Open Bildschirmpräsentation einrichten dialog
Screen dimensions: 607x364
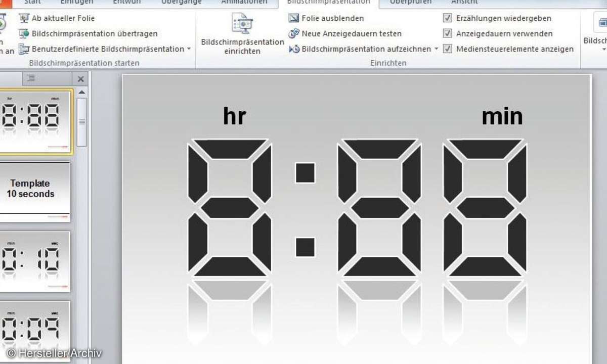tap(242, 34)
